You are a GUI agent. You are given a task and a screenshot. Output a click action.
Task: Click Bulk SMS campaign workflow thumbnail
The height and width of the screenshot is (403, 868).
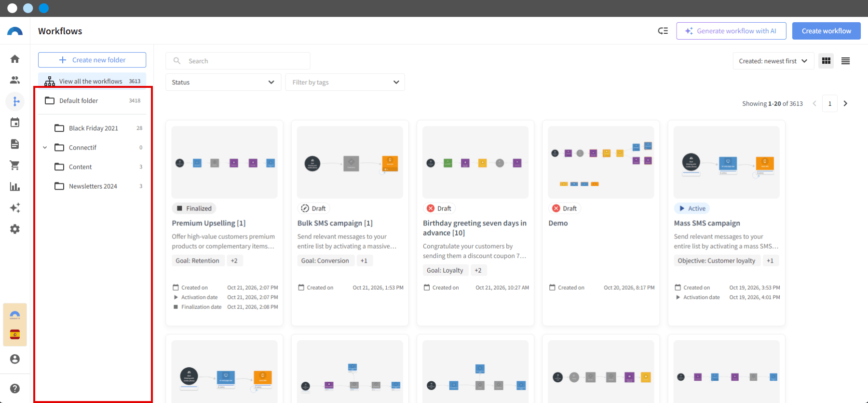coord(350,162)
